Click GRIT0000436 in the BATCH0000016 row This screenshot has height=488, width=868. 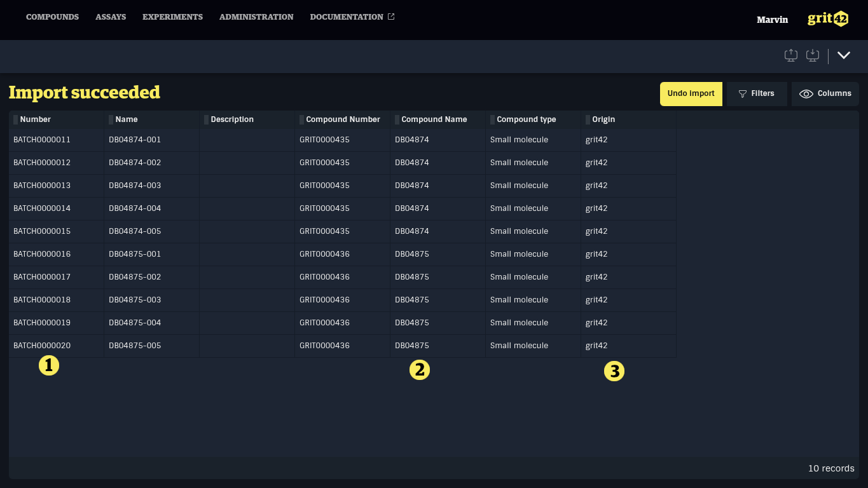coord(324,254)
